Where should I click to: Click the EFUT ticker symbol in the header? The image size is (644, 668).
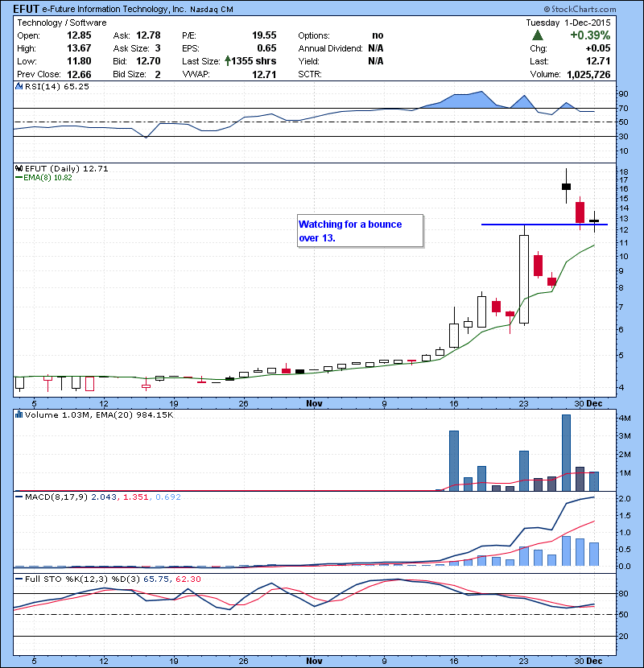coord(27,9)
